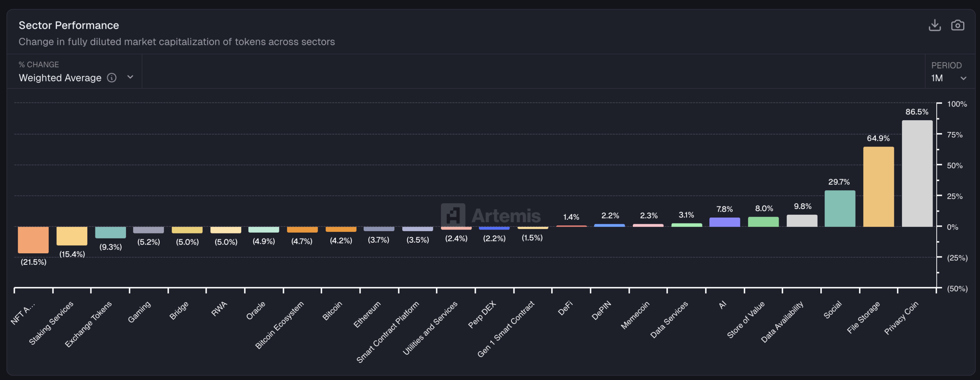Click the camera screenshot icon
Viewport: 980px width, 380px height.
coord(957,25)
